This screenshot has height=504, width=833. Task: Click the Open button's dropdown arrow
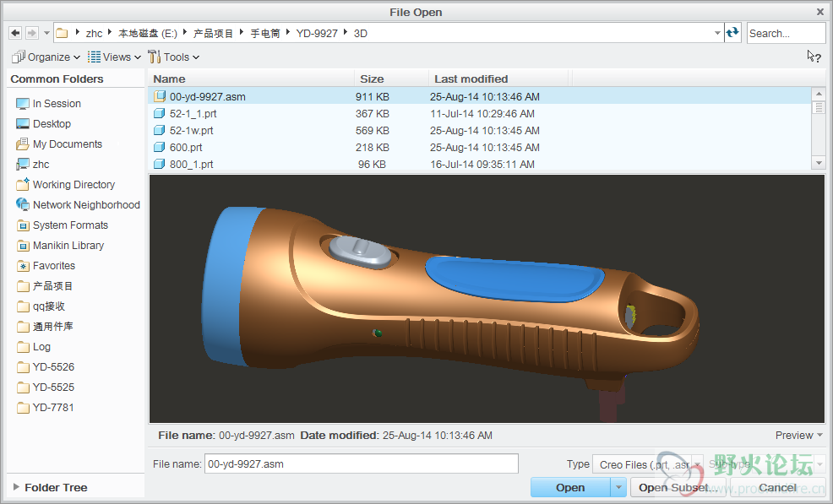click(x=618, y=487)
